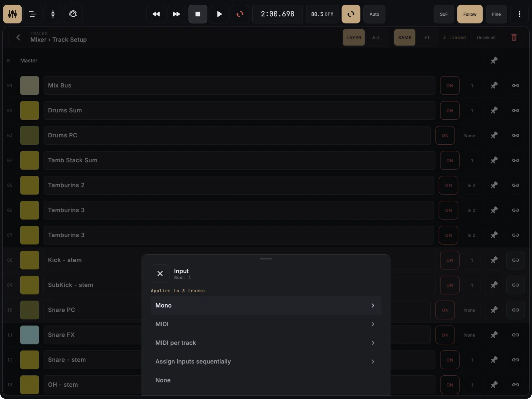Close the Input panel
This screenshot has height=399, width=532.
160,273
